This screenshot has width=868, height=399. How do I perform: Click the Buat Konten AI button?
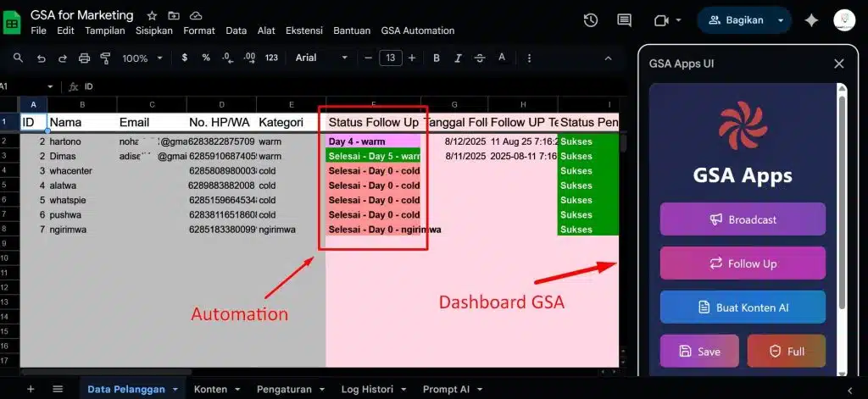pyautogui.click(x=743, y=308)
